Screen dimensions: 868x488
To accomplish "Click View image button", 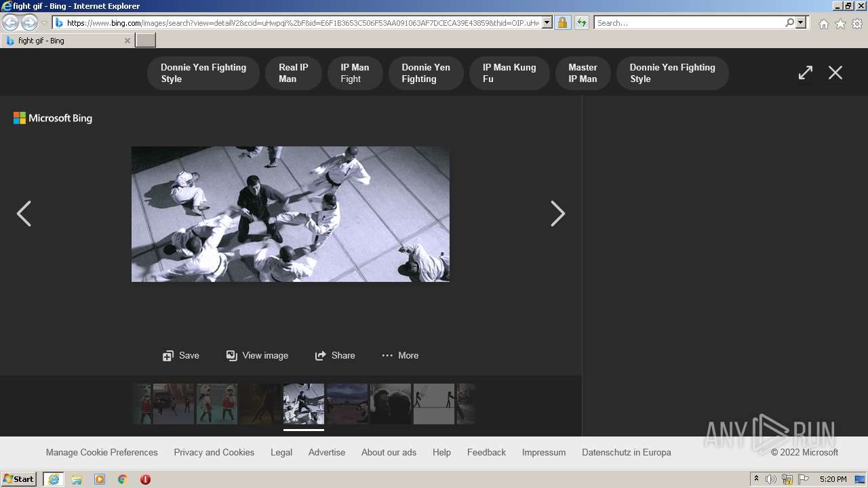I will 257,355.
